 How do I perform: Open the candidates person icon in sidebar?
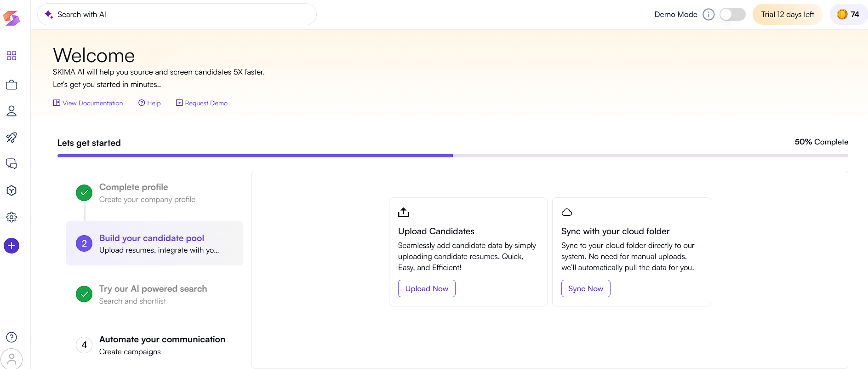click(x=11, y=111)
